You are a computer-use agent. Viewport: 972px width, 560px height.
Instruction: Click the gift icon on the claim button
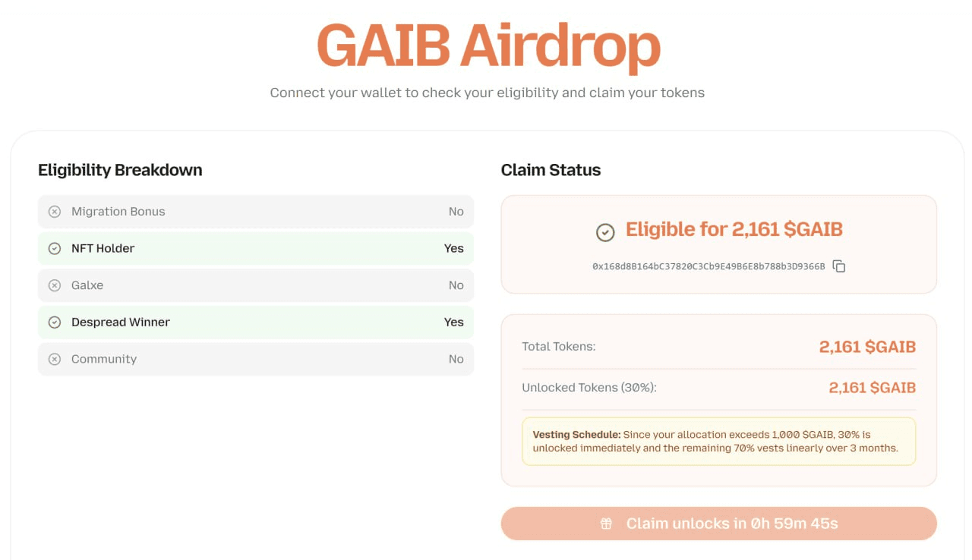point(605,523)
